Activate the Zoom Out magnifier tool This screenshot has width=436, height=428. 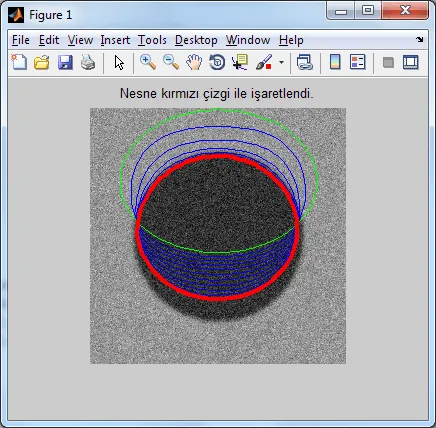tap(171, 62)
